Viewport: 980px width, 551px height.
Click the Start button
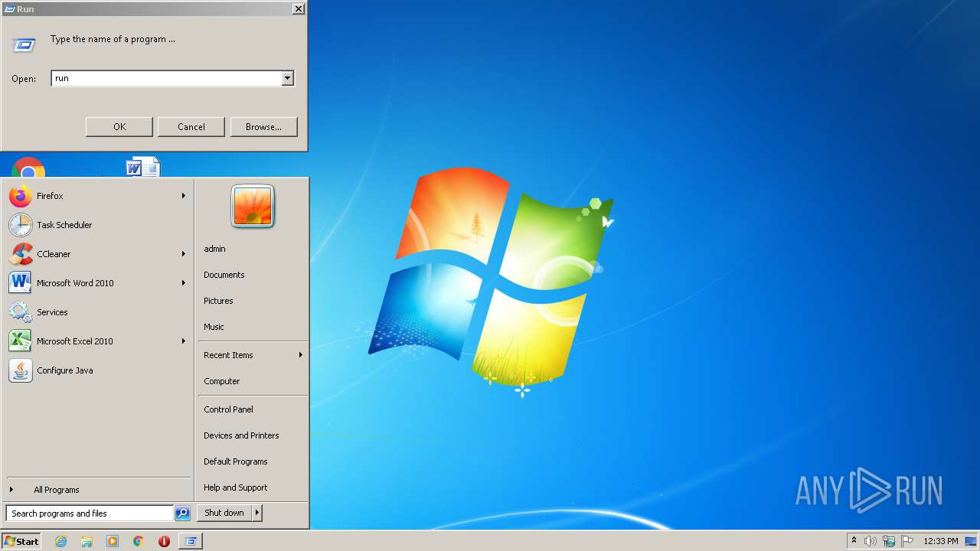[x=21, y=541]
